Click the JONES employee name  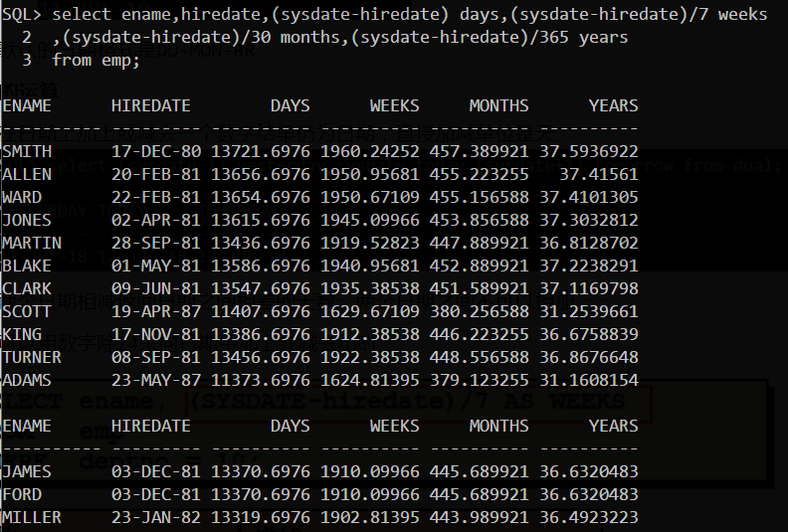tap(27, 220)
